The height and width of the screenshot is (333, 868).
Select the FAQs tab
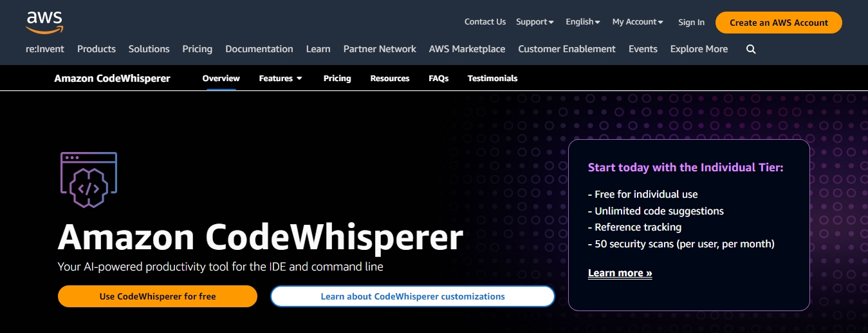(438, 79)
